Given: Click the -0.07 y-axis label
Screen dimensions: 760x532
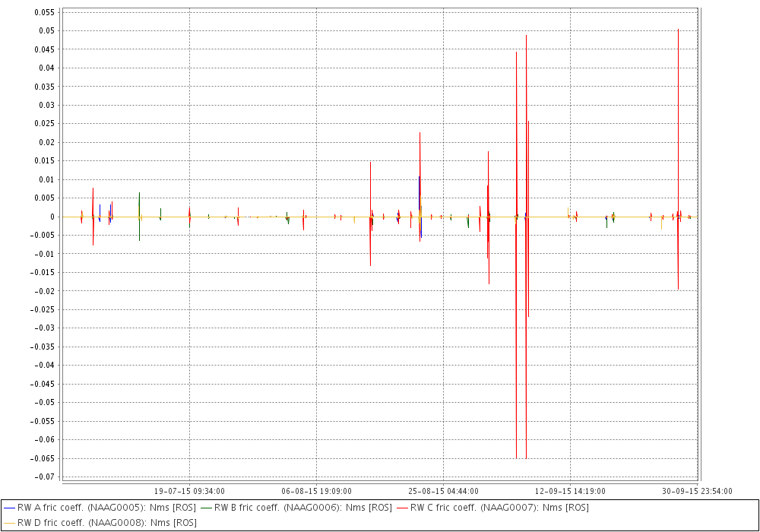Looking at the screenshot, I should click(x=45, y=477).
